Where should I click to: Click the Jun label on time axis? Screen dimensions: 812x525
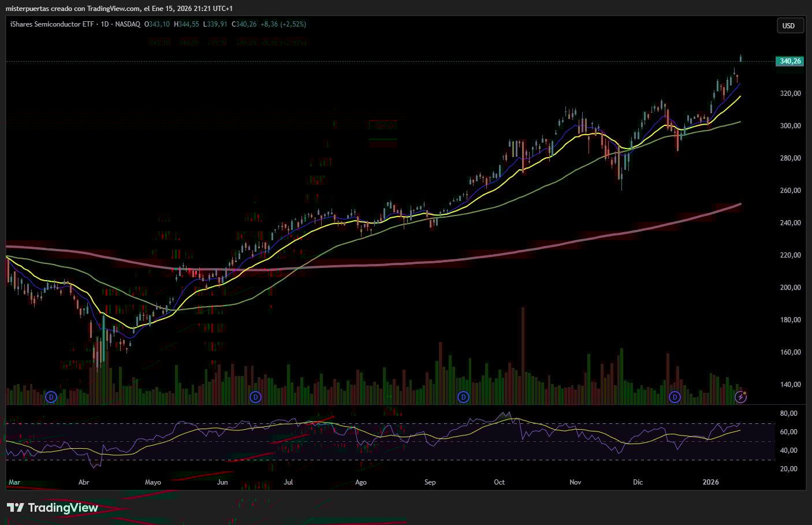click(222, 482)
